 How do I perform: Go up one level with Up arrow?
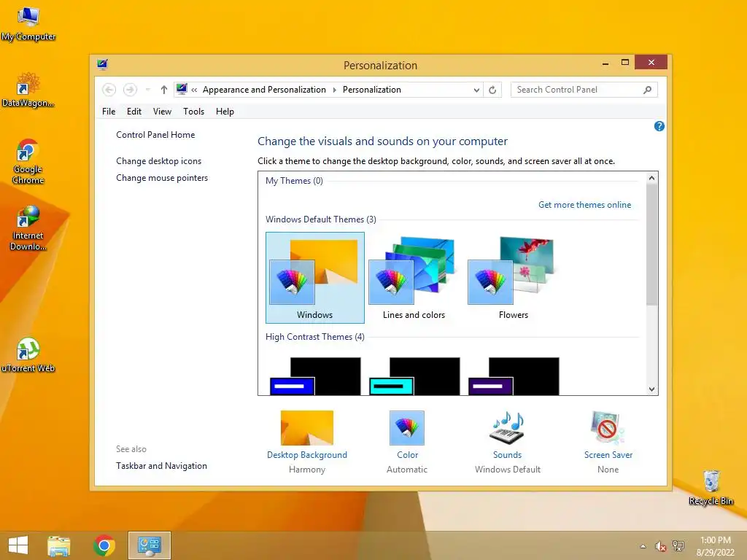click(x=164, y=90)
